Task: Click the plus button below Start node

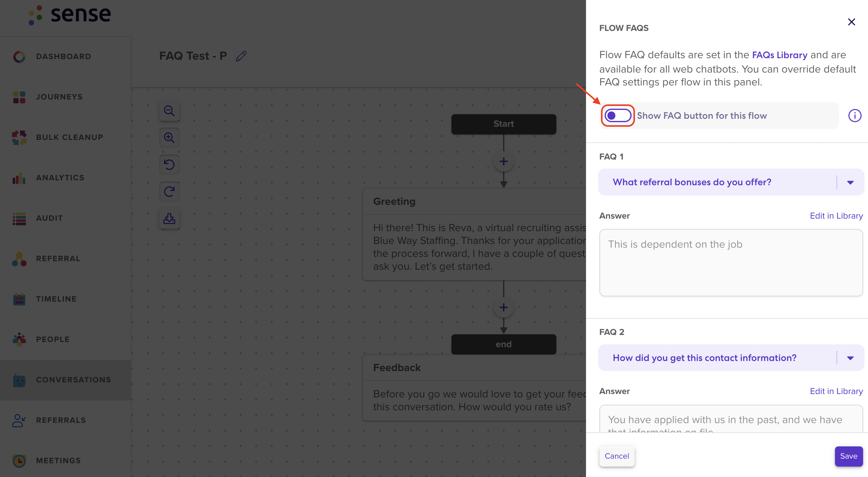Action: point(503,162)
